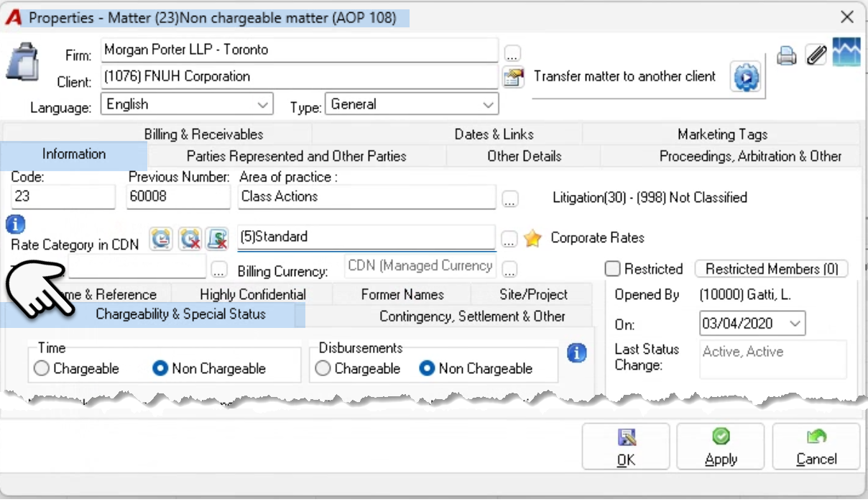This screenshot has height=502, width=868.
Task: Open the client card icon beside Client field
Action: (x=512, y=77)
